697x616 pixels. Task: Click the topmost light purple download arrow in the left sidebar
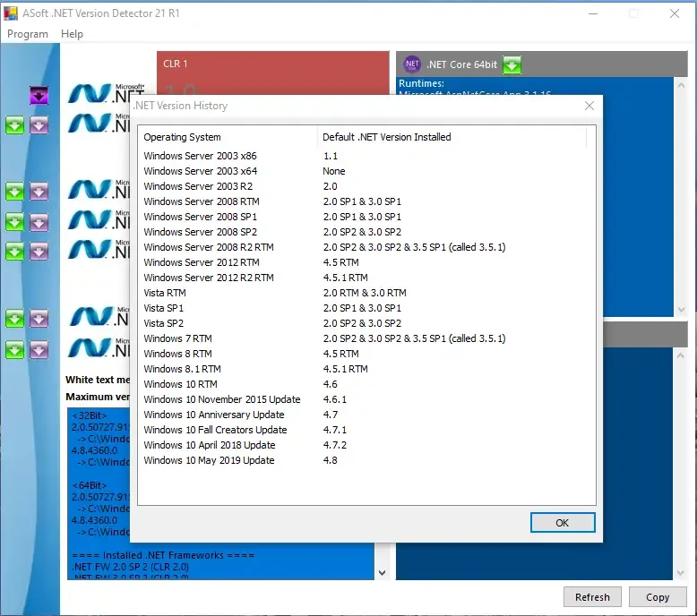click(39, 125)
